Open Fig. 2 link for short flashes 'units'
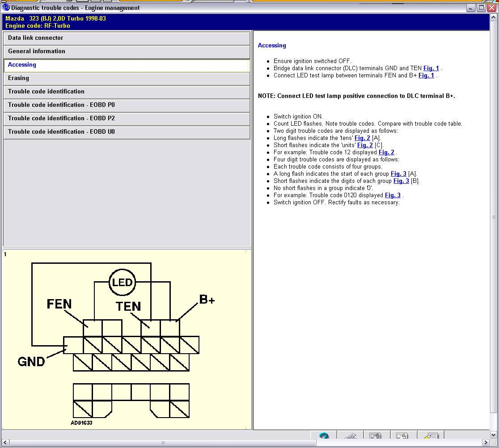 [365, 145]
